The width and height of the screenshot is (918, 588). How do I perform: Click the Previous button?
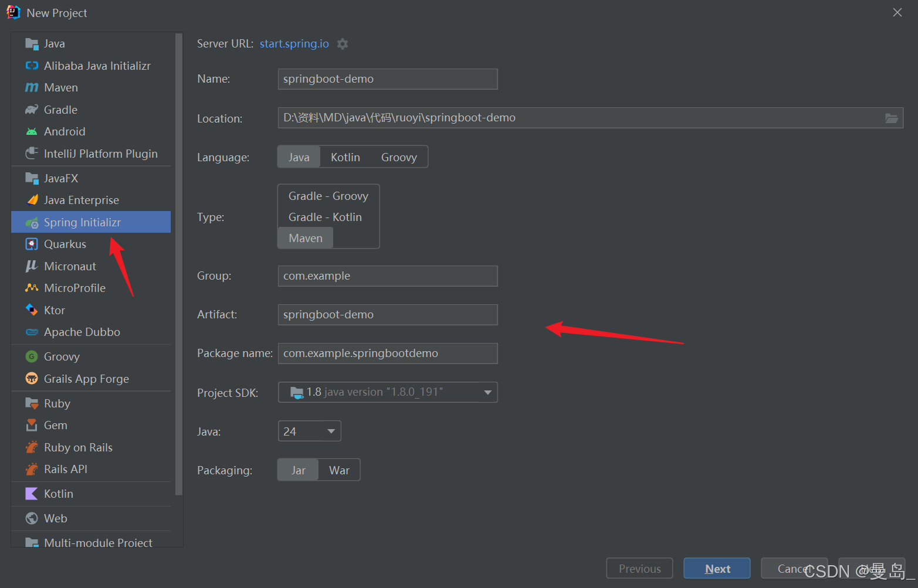pyautogui.click(x=639, y=569)
